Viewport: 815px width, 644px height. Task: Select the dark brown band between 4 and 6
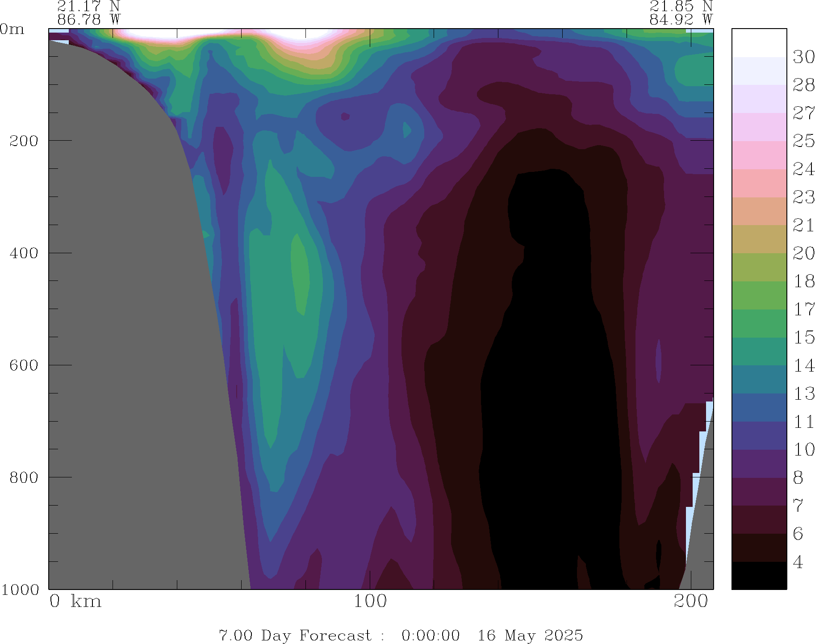pos(759,548)
